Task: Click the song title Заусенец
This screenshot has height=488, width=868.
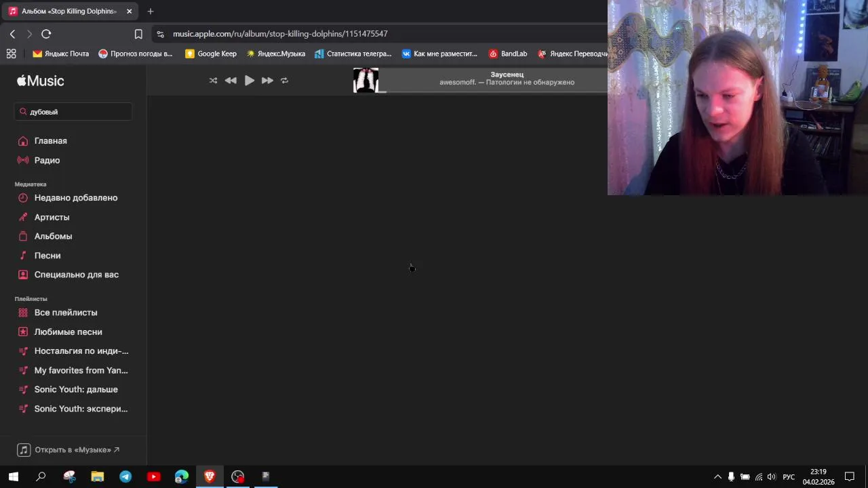Action: 507,75
